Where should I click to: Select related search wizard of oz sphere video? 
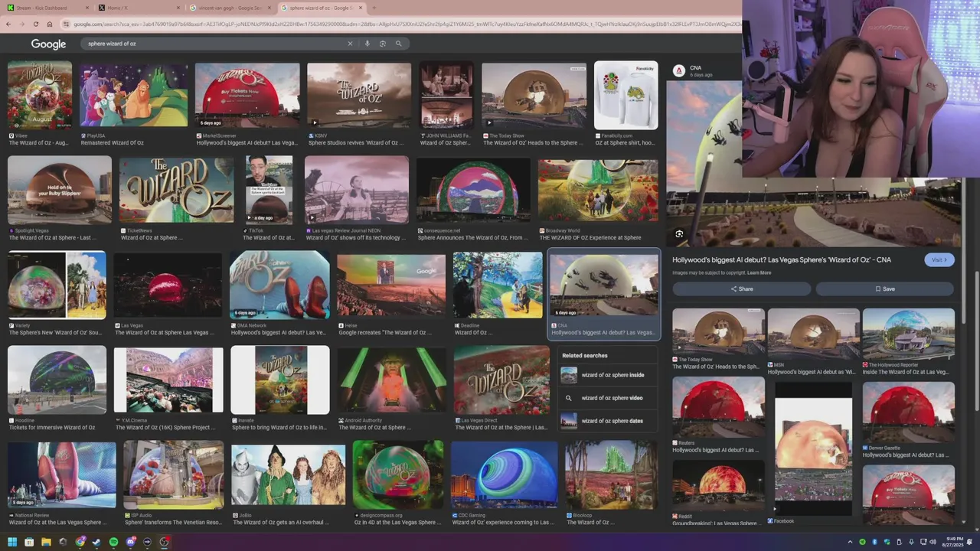(x=609, y=398)
